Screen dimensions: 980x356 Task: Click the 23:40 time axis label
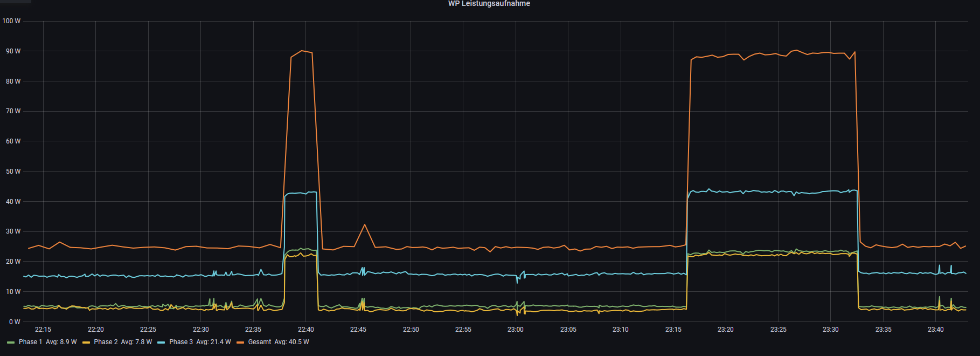click(x=935, y=330)
